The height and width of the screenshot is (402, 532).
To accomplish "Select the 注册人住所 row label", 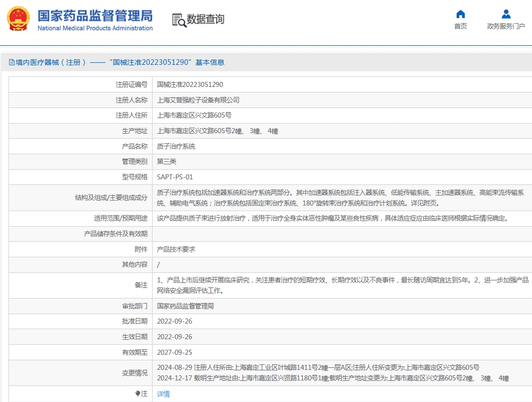I will click(x=131, y=115).
